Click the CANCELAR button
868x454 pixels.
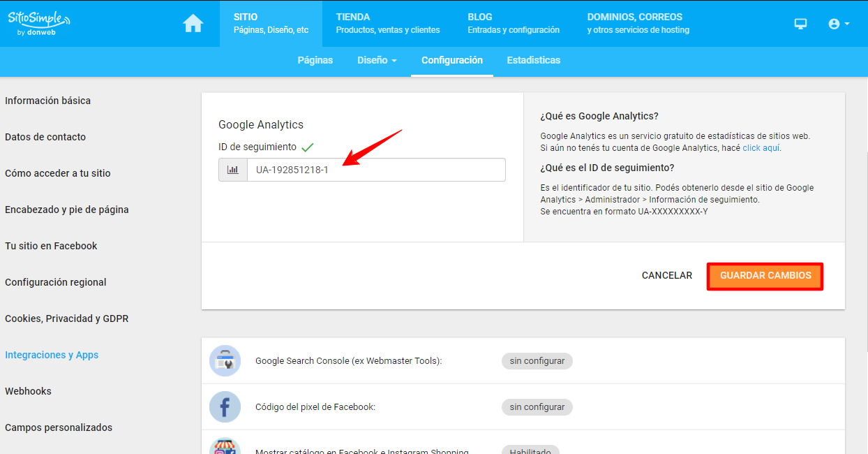coord(667,276)
